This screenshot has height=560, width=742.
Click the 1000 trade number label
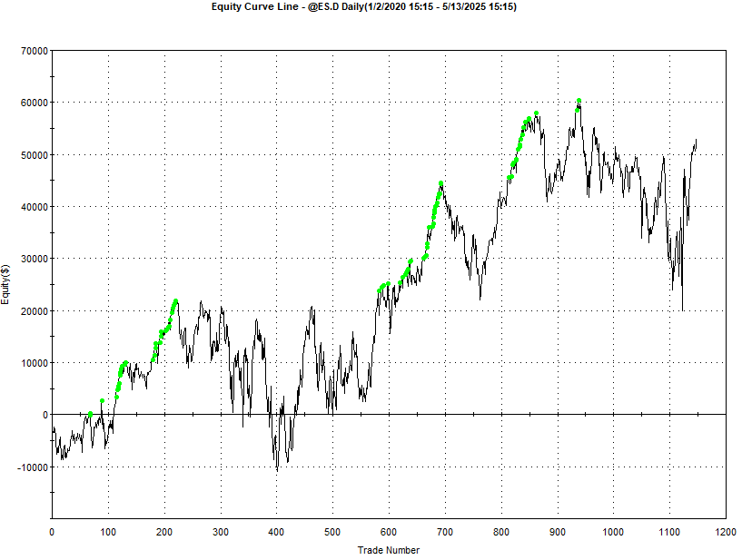pyautogui.click(x=613, y=532)
